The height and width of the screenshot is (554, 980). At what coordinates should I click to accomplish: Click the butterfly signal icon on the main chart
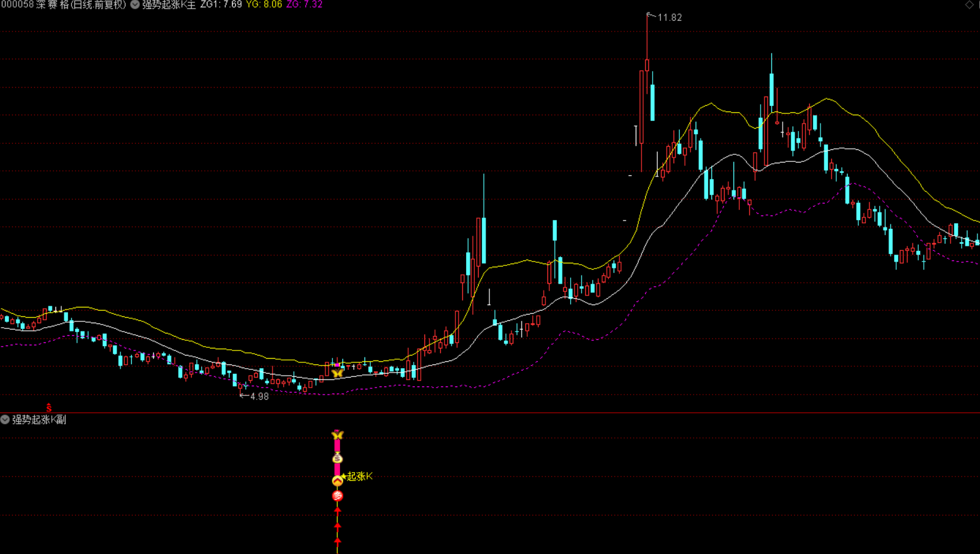[x=337, y=373]
